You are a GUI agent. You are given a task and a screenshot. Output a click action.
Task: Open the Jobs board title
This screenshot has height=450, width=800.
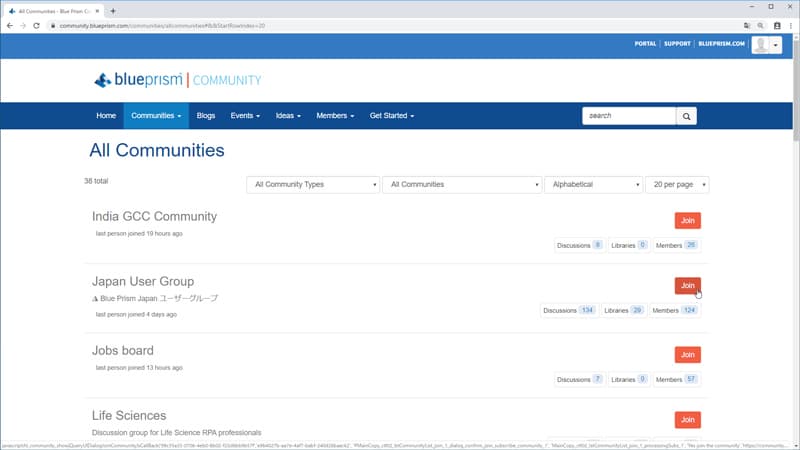point(122,351)
